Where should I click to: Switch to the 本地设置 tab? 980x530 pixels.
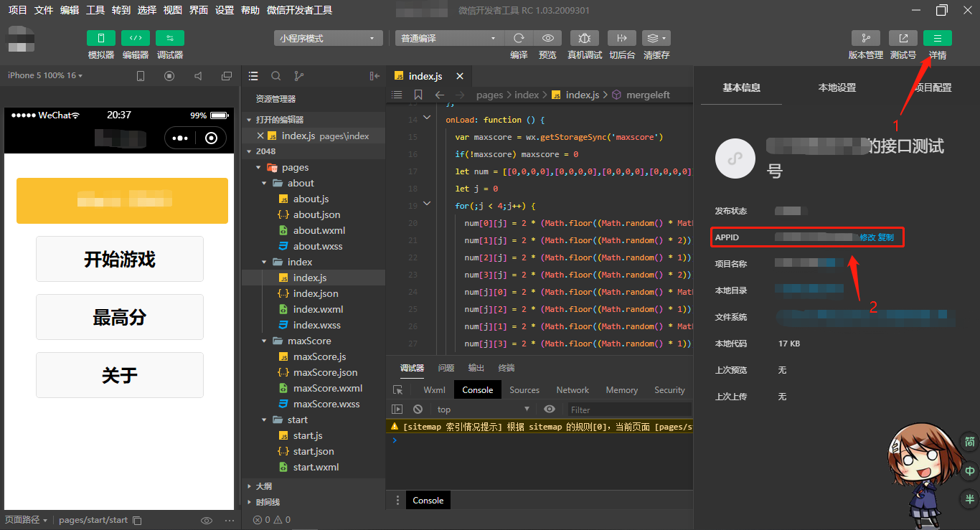click(837, 87)
